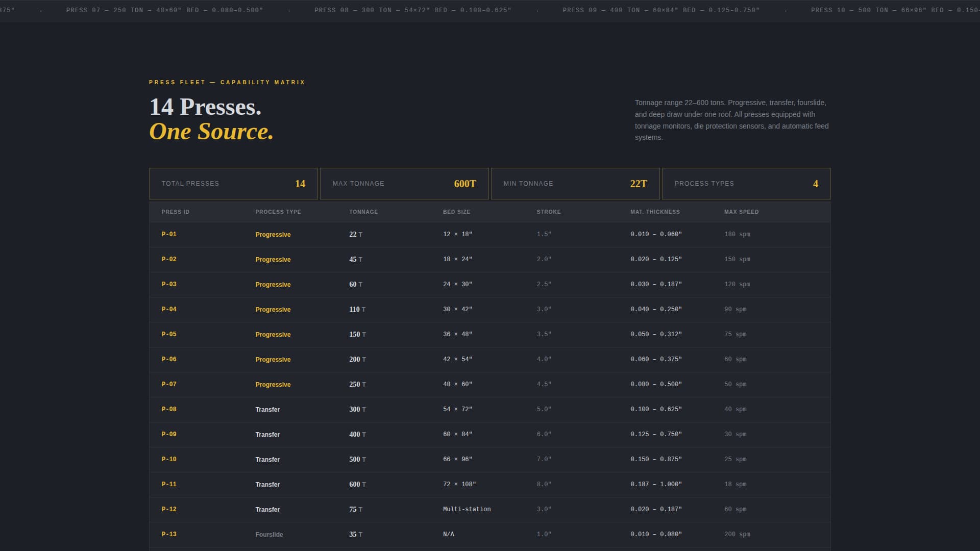Select press P-13 in the table

pos(169,534)
